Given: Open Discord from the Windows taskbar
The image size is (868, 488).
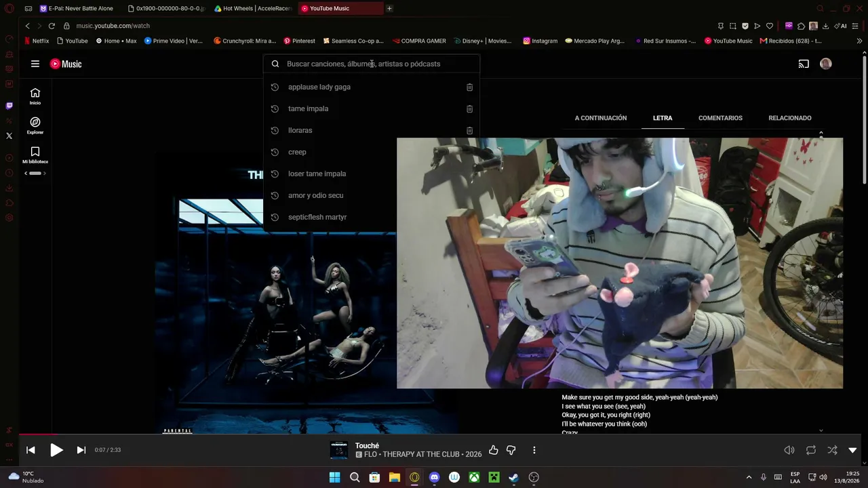Looking at the screenshot, I should (x=435, y=477).
